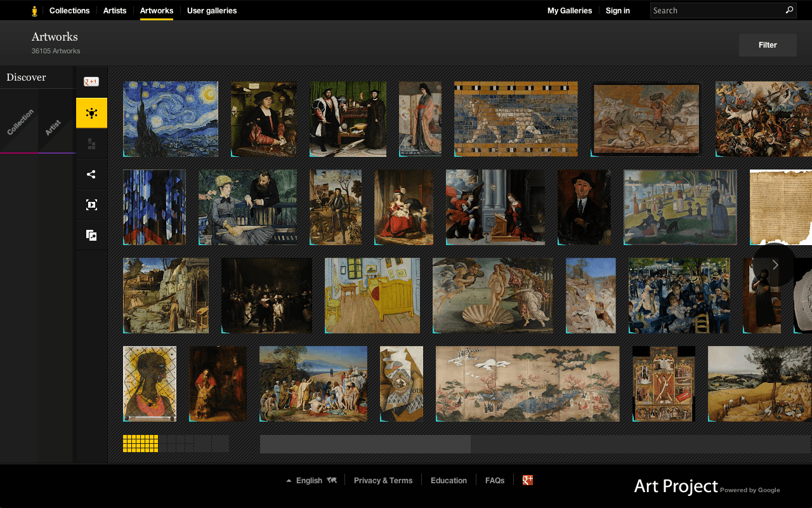Viewport: 812px width, 508px height.
Task: Open the Moulin de la Galette dance thumbnail
Action: (679, 295)
